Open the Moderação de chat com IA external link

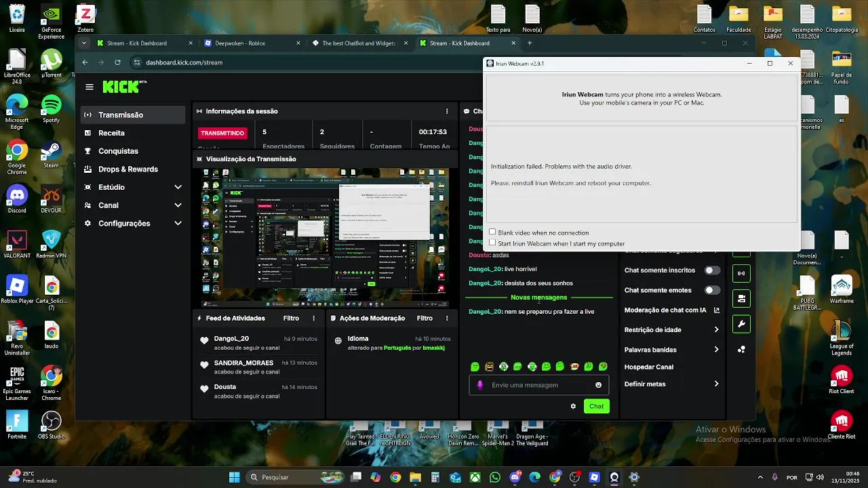717,310
